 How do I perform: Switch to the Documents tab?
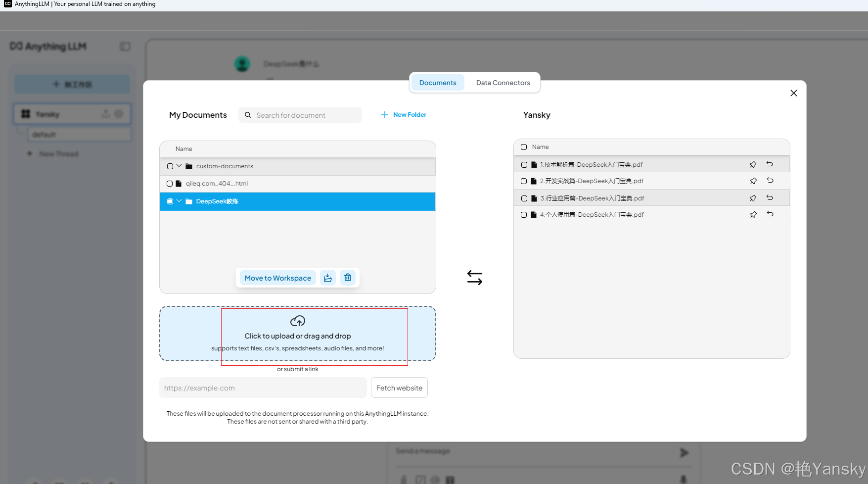coord(438,83)
